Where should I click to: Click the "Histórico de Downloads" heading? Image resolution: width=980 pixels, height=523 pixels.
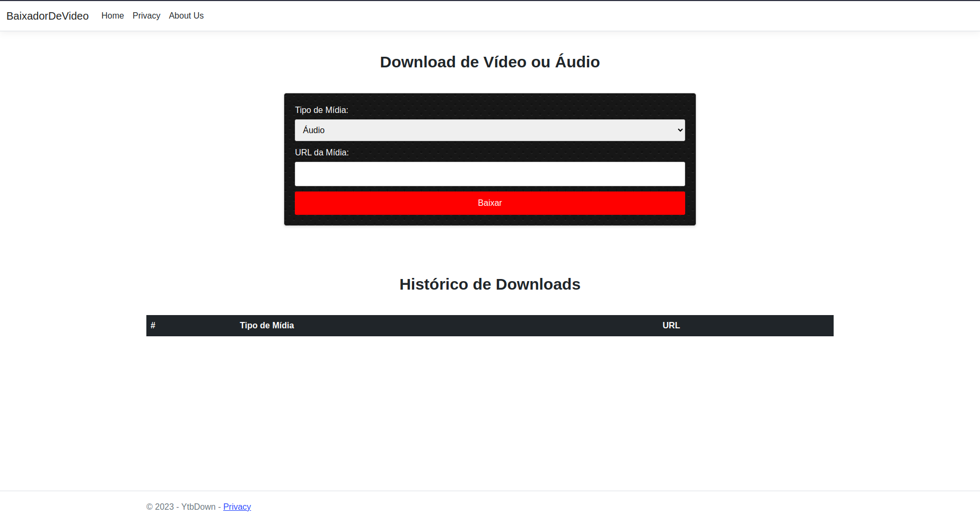(x=489, y=284)
